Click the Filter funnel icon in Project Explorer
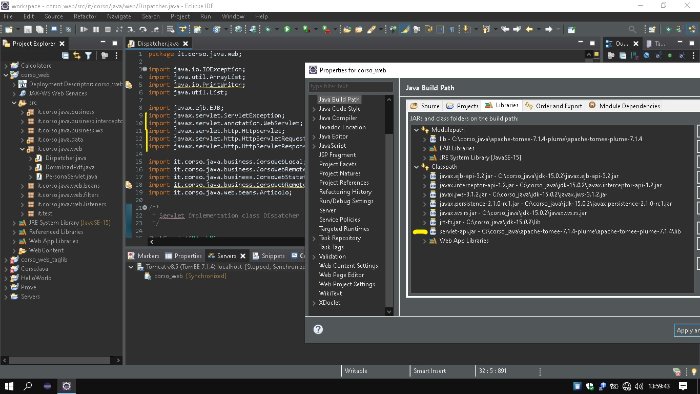Image resolution: width=700 pixels, height=394 pixels. pos(88,55)
